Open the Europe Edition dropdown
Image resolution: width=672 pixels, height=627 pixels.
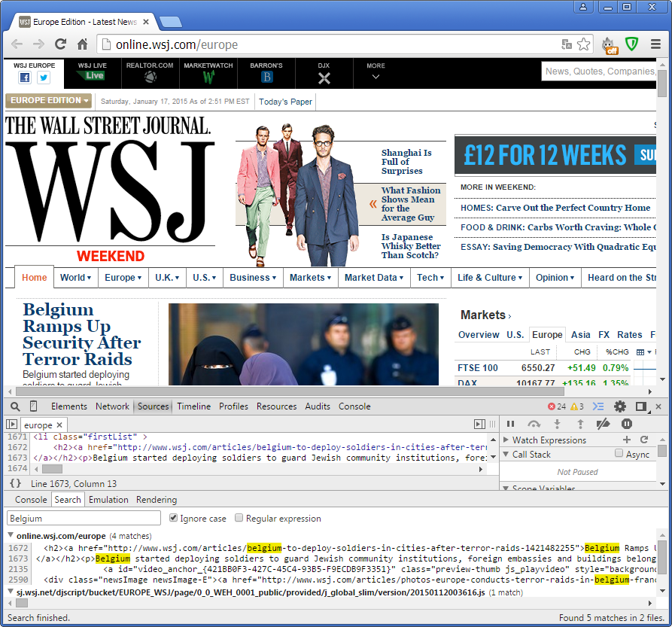48,100
